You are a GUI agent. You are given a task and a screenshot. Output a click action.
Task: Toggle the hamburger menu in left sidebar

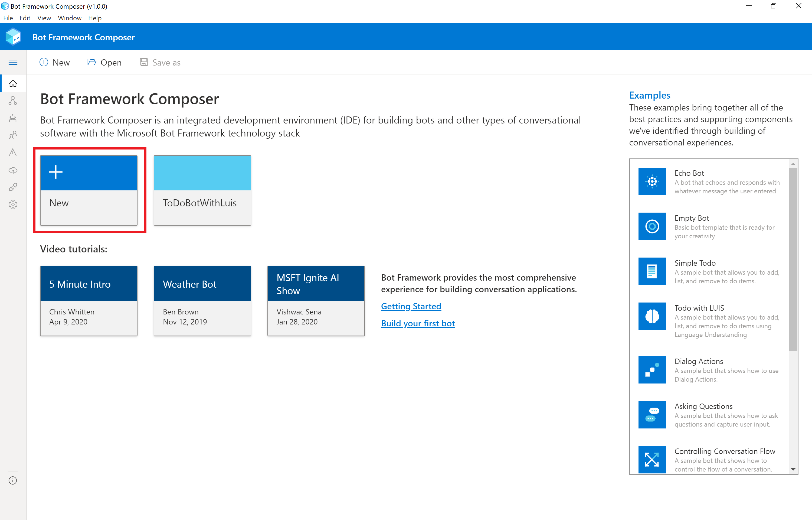click(x=13, y=62)
